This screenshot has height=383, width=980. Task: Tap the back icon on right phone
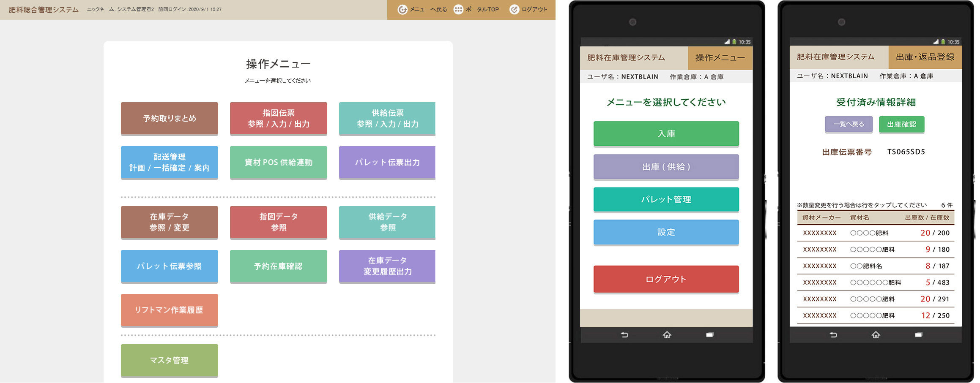point(833,335)
